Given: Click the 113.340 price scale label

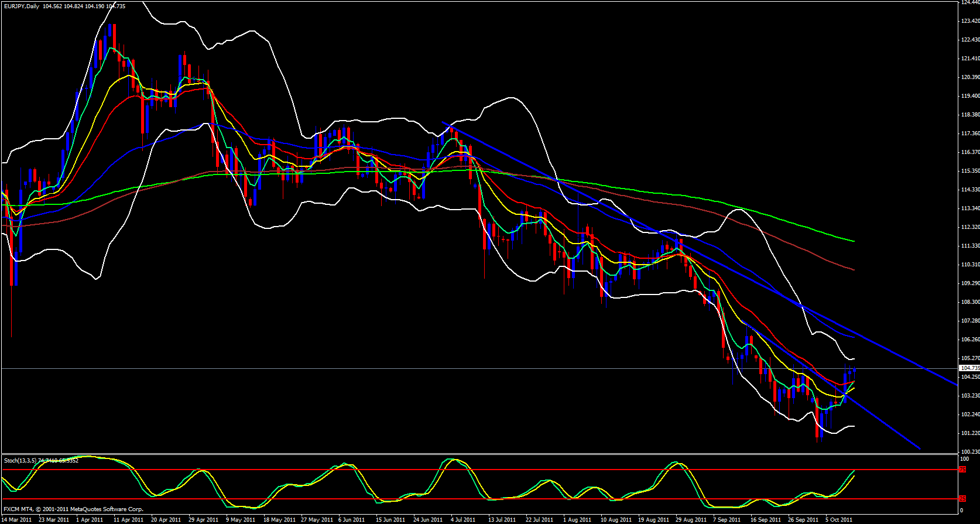Looking at the screenshot, I should pos(970,208).
